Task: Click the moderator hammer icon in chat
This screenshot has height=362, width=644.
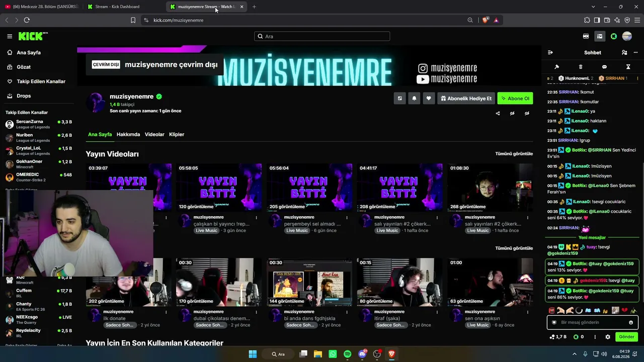Action: point(556,67)
